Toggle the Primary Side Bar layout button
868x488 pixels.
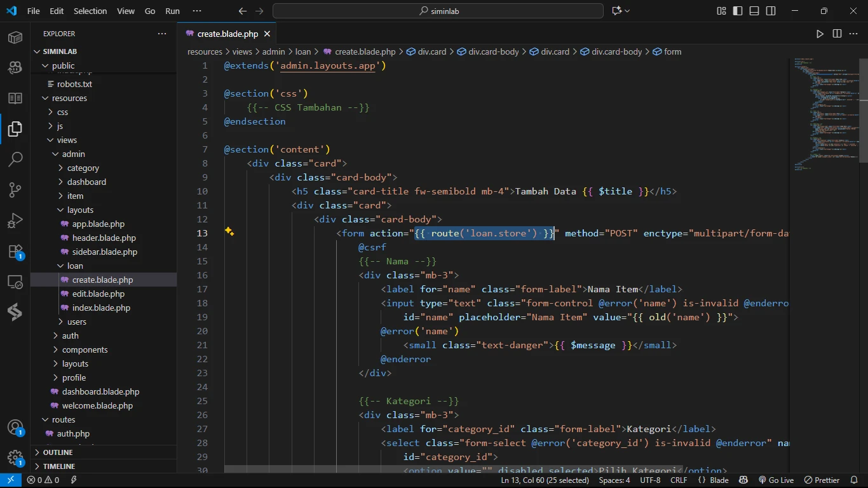738,11
